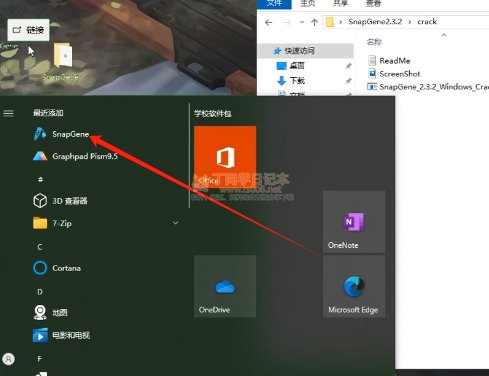Open the user account icon

click(x=8, y=359)
